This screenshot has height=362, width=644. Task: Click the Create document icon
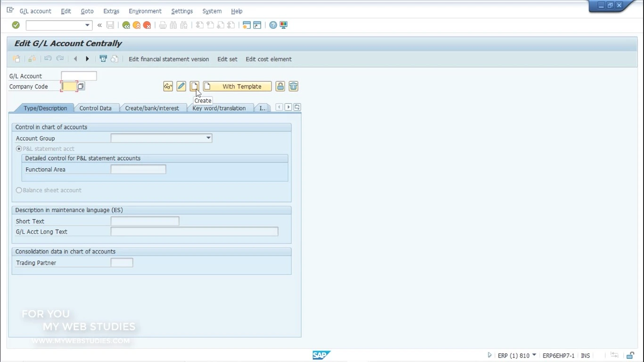tap(194, 86)
